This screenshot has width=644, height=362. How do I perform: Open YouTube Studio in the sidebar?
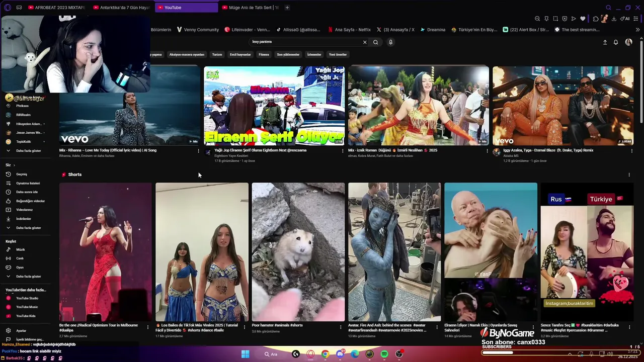point(27,298)
